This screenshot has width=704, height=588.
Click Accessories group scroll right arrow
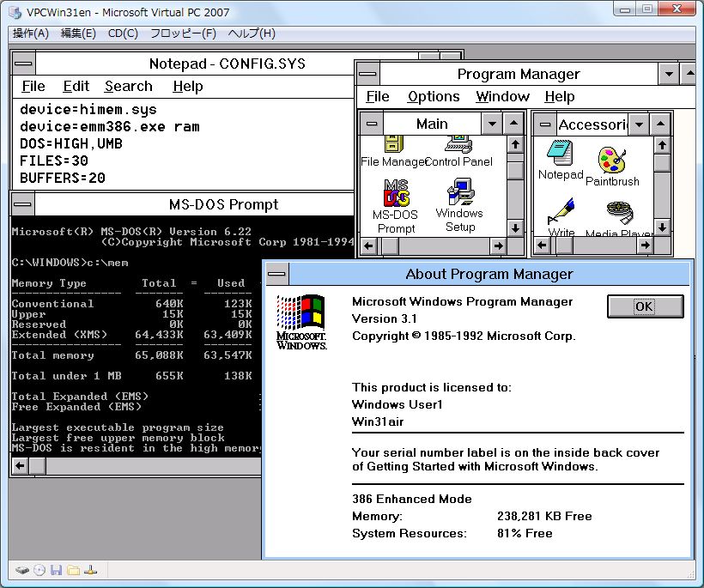tap(645, 246)
